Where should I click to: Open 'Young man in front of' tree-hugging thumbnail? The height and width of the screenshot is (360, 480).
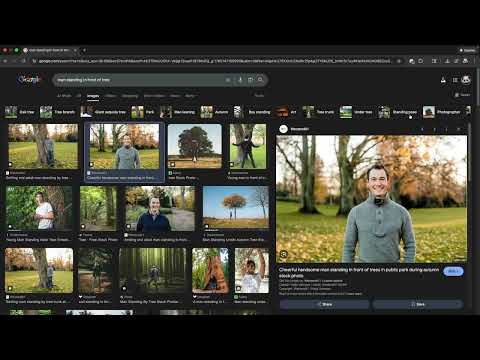point(248,146)
